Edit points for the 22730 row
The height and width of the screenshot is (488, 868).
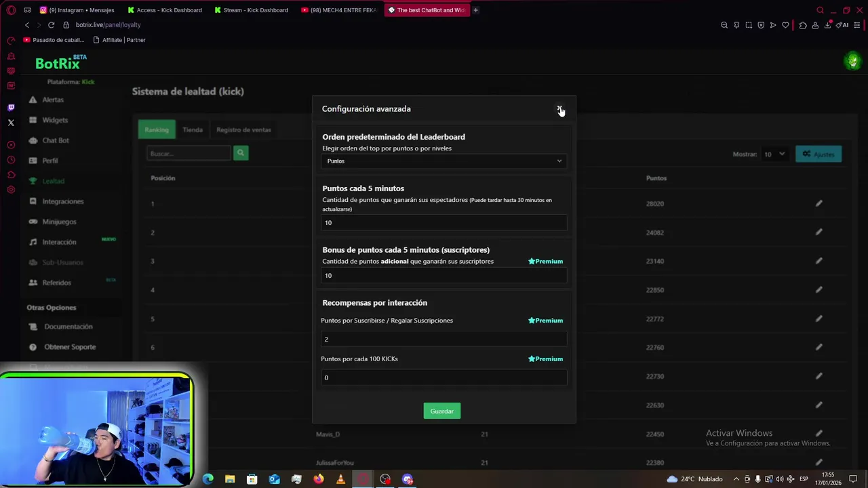coord(819,376)
